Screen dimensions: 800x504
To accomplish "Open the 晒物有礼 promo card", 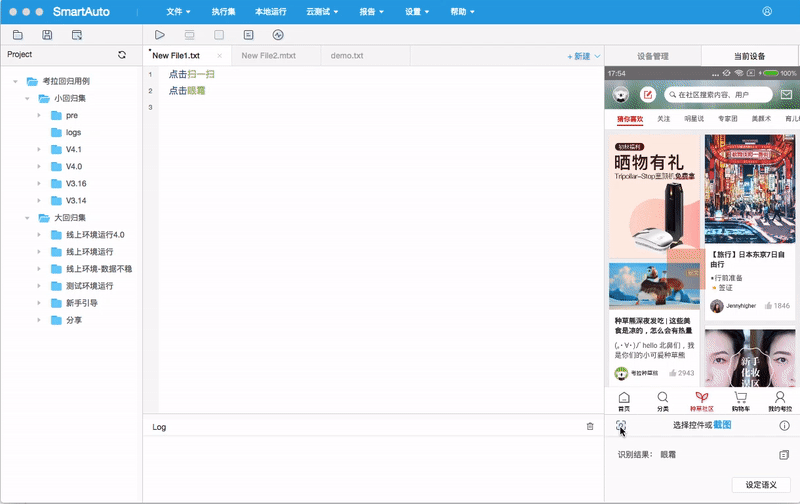I will click(x=654, y=196).
